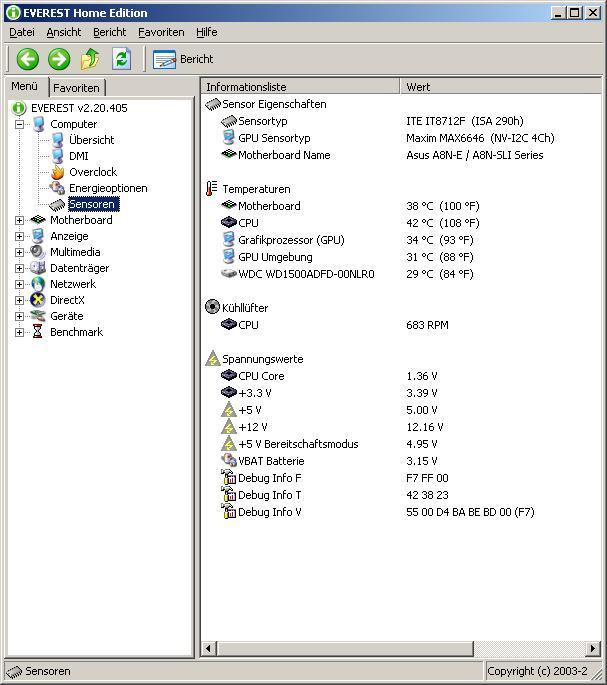
Task: Sort by the Informationsliste column header
Action: (301, 87)
